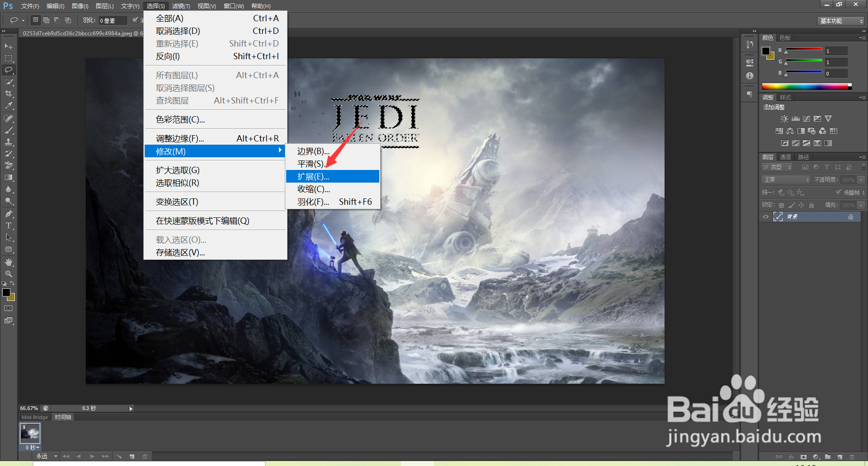Toggle the 传播帧 1 checkbox
868x466 pixels.
[839, 192]
